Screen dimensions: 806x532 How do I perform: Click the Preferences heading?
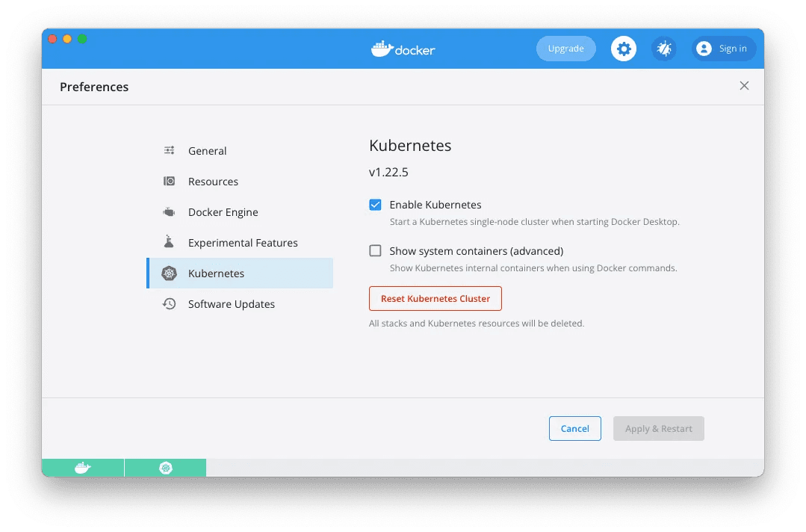[94, 87]
